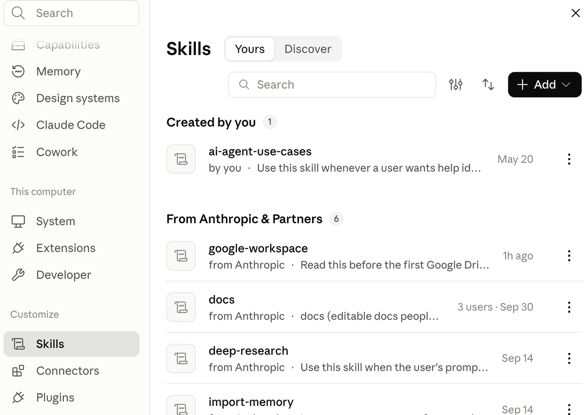Viewport: 585px width, 415px height.
Task: Click the sort arrows icon
Action: pos(488,85)
